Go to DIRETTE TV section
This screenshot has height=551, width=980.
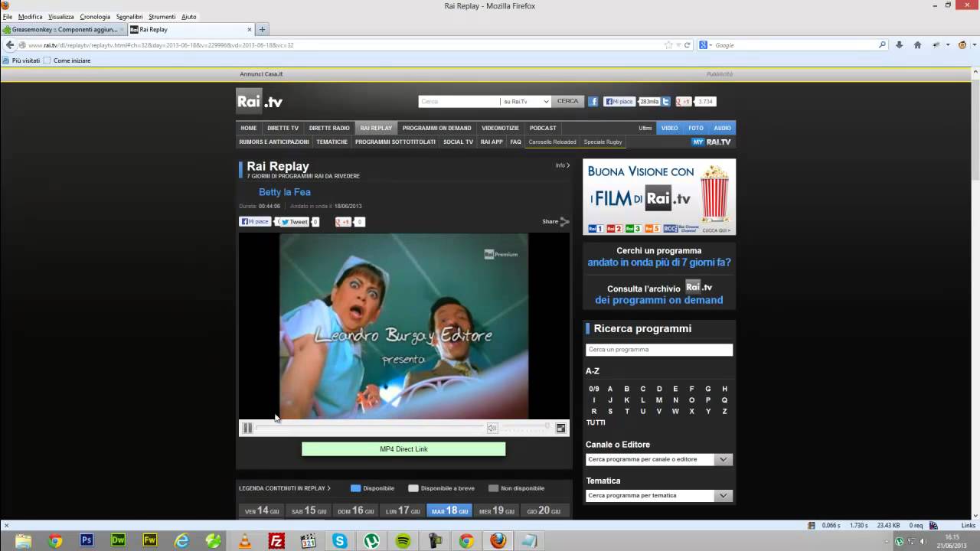(x=283, y=128)
